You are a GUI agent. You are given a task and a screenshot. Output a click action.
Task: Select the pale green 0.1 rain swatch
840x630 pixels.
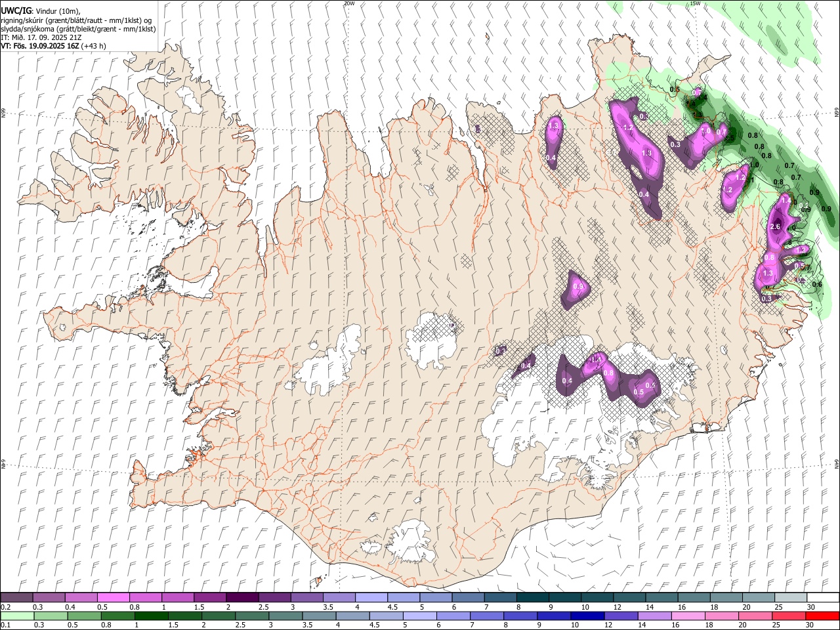tap(17, 616)
